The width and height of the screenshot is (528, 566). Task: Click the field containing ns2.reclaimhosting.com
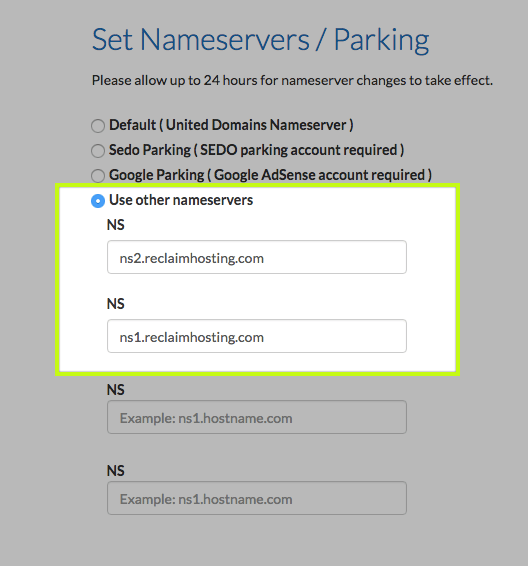pyautogui.click(x=257, y=257)
